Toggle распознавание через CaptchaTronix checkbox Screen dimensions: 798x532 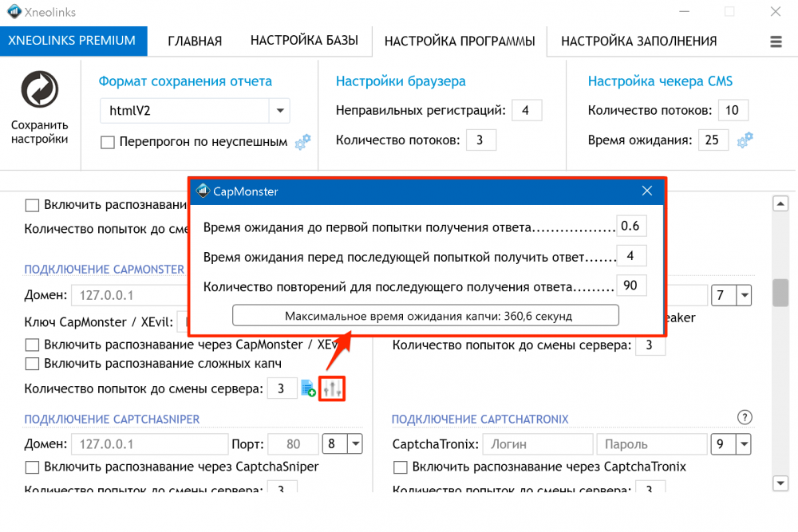pos(401,467)
